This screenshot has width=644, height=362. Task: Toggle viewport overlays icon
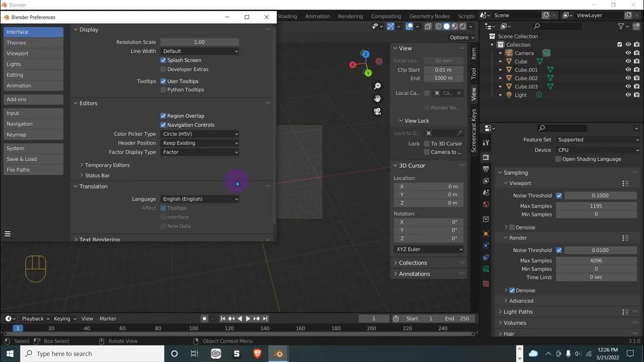coord(410,27)
